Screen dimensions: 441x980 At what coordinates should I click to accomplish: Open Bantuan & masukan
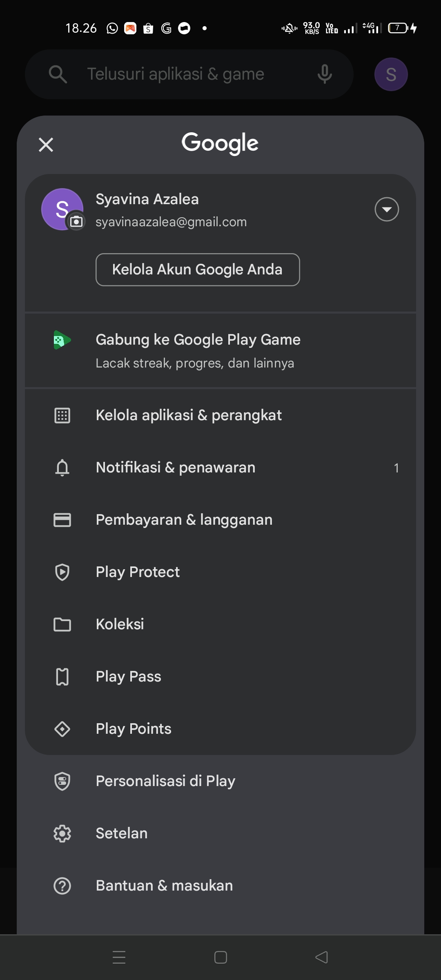164,886
